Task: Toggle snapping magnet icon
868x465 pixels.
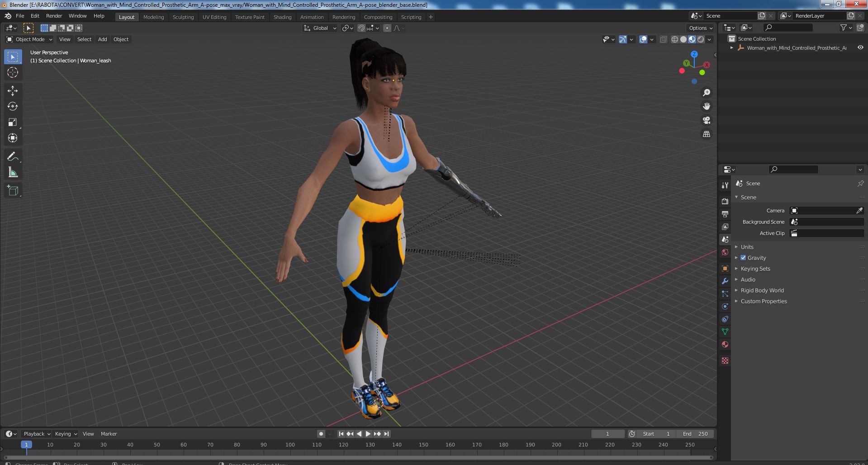Action: click(361, 28)
